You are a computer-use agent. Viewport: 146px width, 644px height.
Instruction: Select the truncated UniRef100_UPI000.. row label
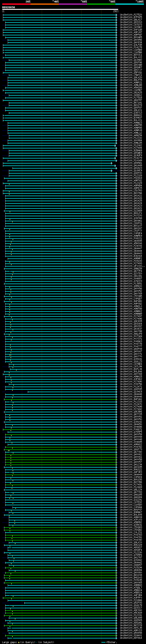pyautogui.click(x=132, y=266)
